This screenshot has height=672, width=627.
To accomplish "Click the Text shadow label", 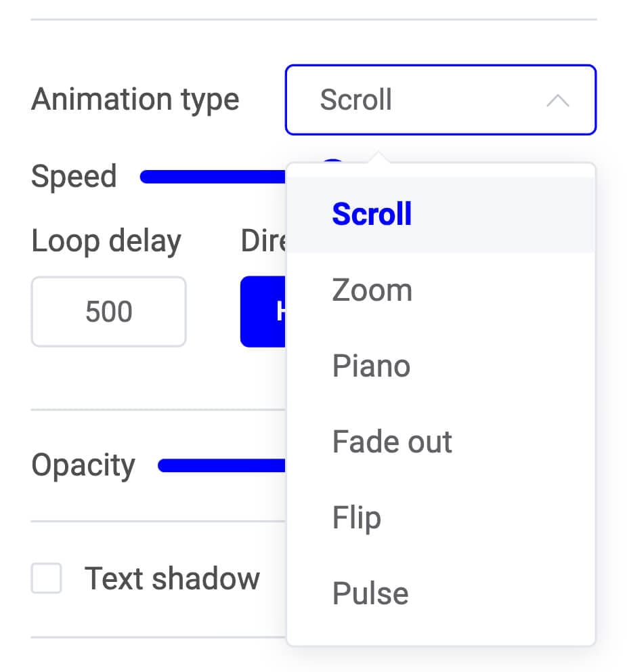I will 172,579.
